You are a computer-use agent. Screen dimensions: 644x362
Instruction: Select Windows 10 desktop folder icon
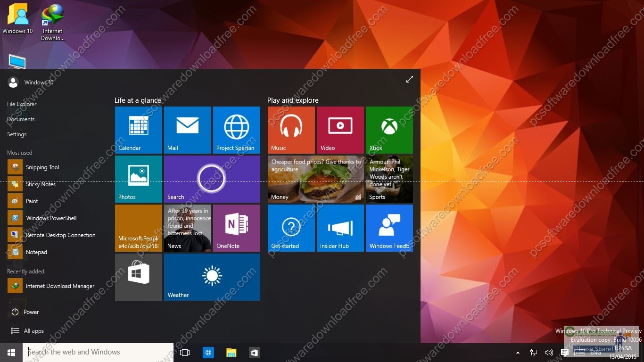tap(17, 19)
